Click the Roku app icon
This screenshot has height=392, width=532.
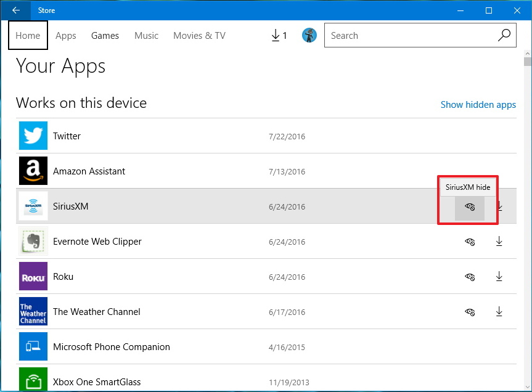coord(33,277)
